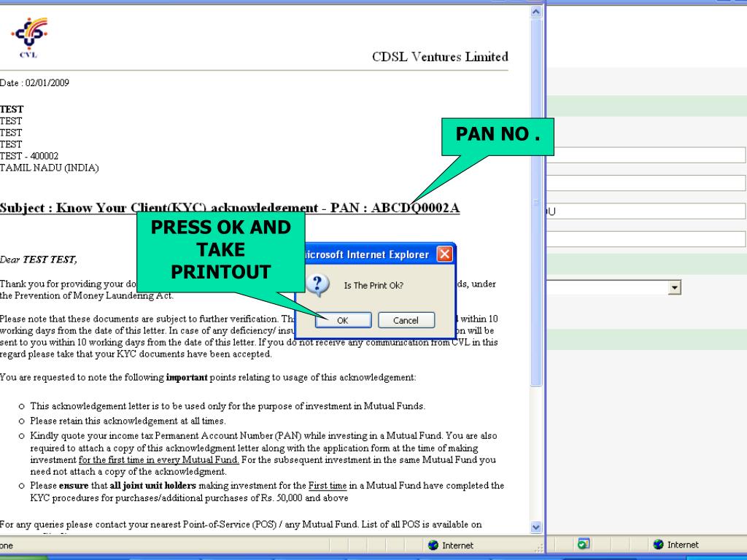The width and height of the screenshot is (747, 560).
Task: Click 'the Prevention of Money Laundering Act.' line
Action: point(87,296)
